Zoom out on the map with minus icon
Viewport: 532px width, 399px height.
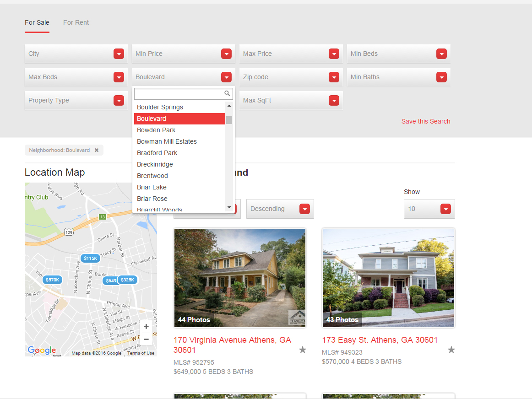pyautogui.click(x=146, y=339)
